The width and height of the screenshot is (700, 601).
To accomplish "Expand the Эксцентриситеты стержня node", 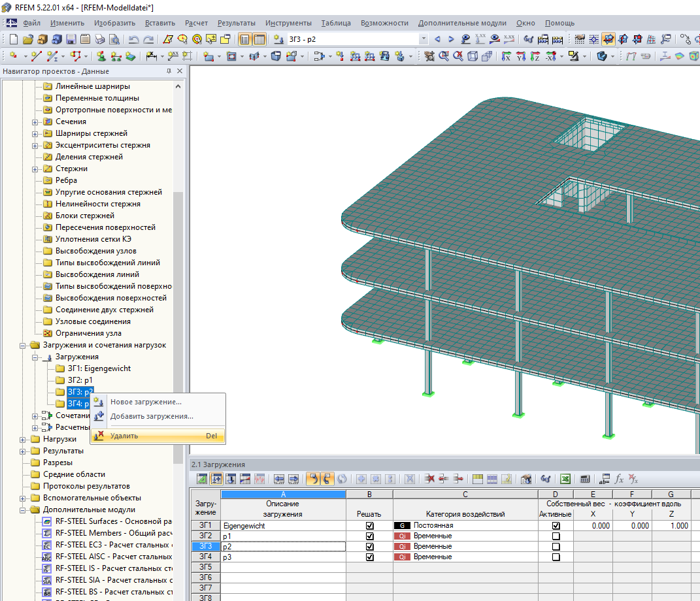I will click(x=35, y=146).
